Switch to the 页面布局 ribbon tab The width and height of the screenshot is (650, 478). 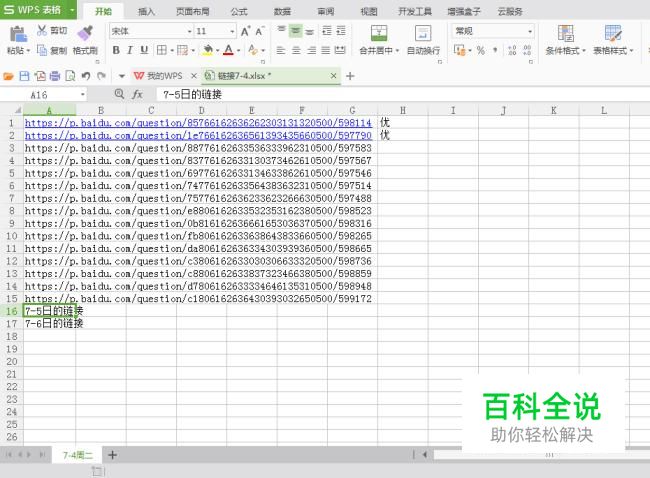click(192, 11)
